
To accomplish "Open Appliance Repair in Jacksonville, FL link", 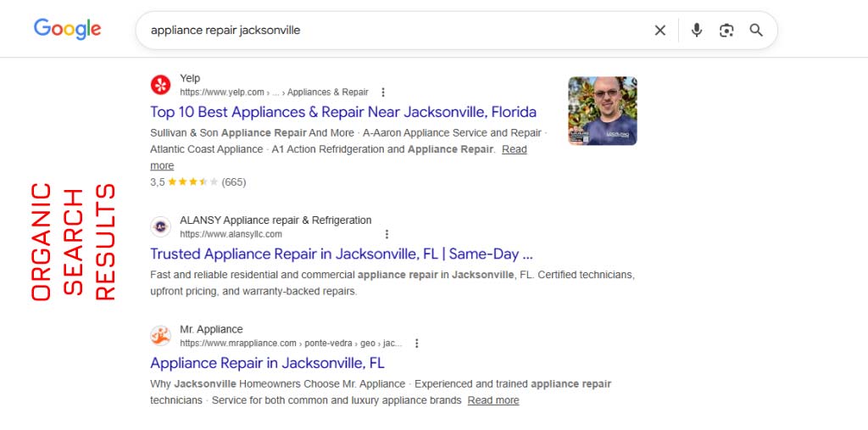I will click(267, 363).
